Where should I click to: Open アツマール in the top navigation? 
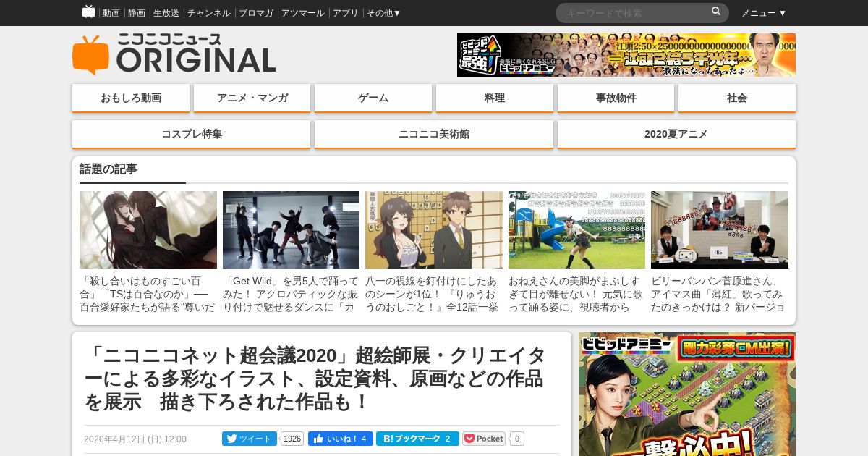[x=303, y=13]
